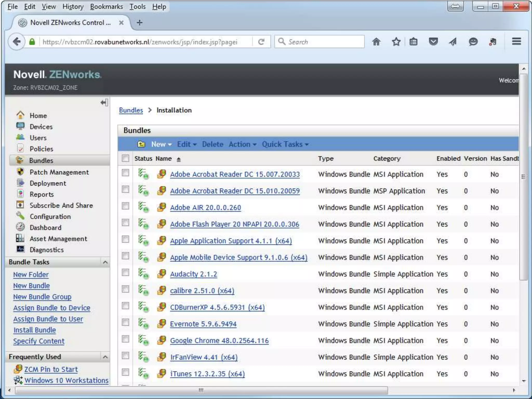Open Google Chrome 48.0.2564.116 bundle link

coord(219,341)
